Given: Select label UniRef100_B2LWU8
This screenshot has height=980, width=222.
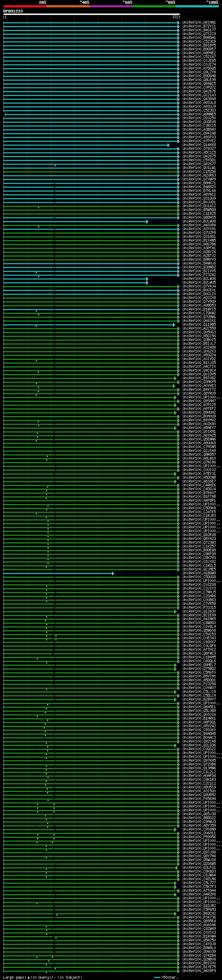Looking at the screenshot, I should point(199,221).
